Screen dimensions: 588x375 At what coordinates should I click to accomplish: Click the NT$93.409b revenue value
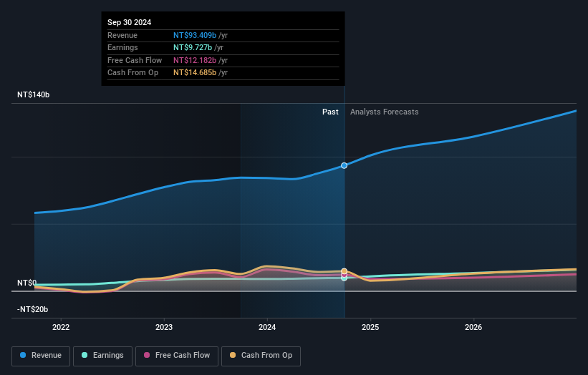click(195, 35)
